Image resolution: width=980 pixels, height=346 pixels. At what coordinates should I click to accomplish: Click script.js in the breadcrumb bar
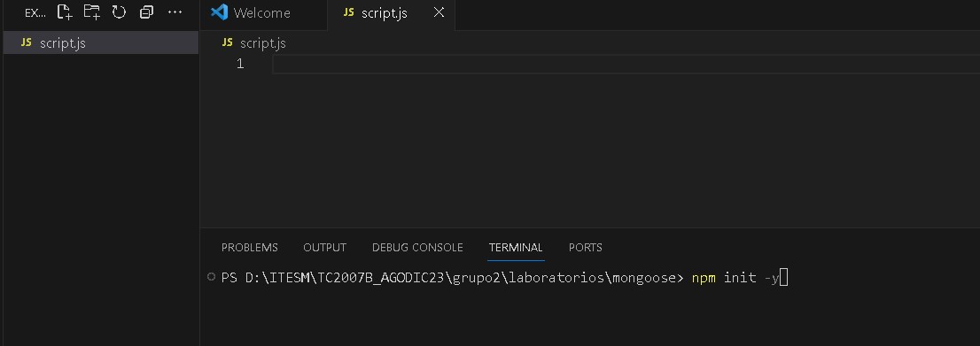263,43
